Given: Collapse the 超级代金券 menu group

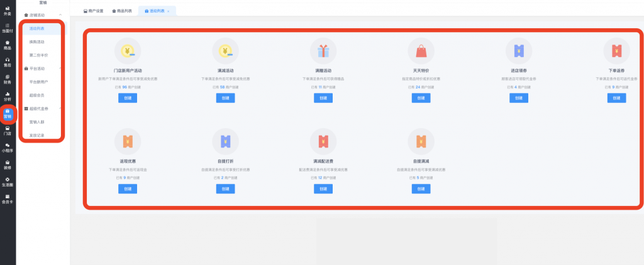Looking at the screenshot, I should [x=60, y=109].
